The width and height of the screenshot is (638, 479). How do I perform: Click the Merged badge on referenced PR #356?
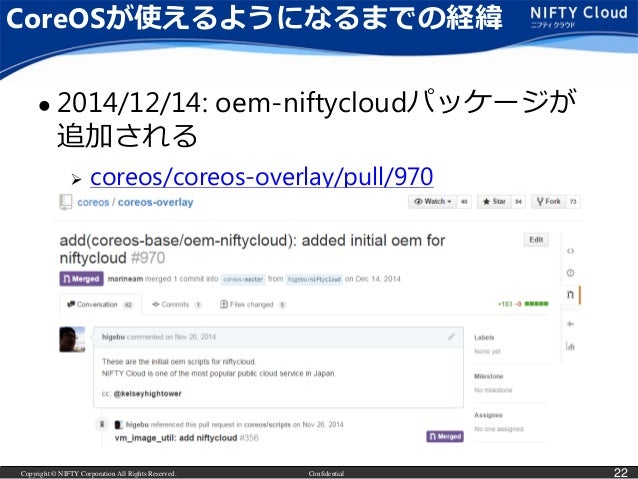pyautogui.click(x=445, y=437)
